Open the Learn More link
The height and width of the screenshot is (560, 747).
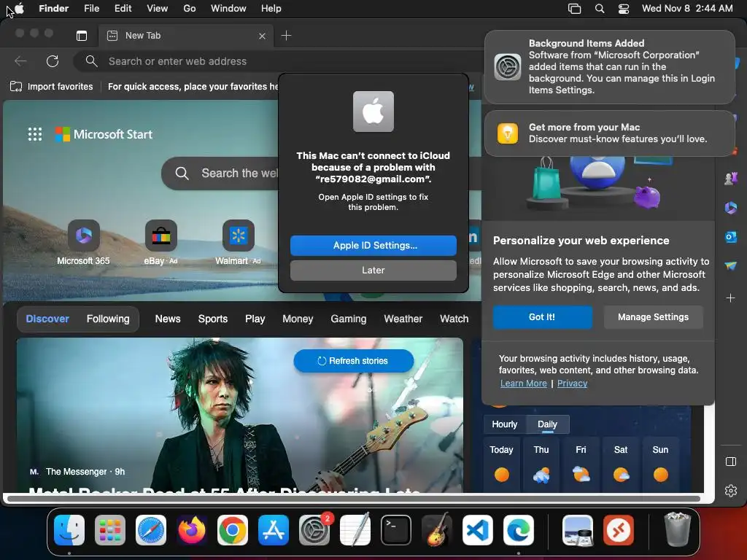(524, 384)
